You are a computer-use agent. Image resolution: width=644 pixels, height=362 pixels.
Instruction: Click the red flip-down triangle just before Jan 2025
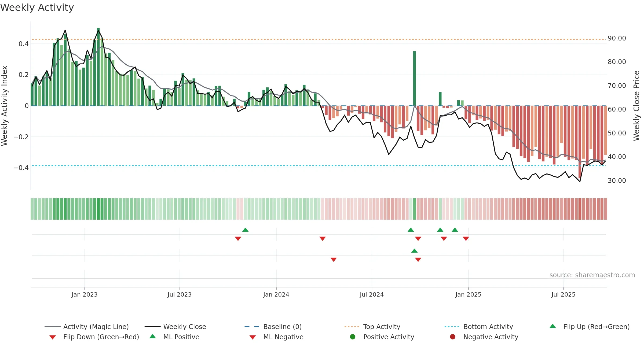pyautogui.click(x=466, y=239)
